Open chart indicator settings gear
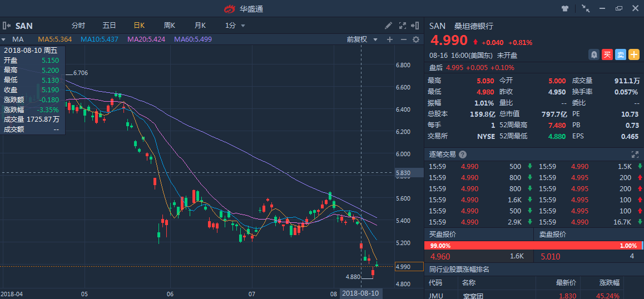Image resolution: width=644 pixels, height=299 pixels. tap(415, 39)
